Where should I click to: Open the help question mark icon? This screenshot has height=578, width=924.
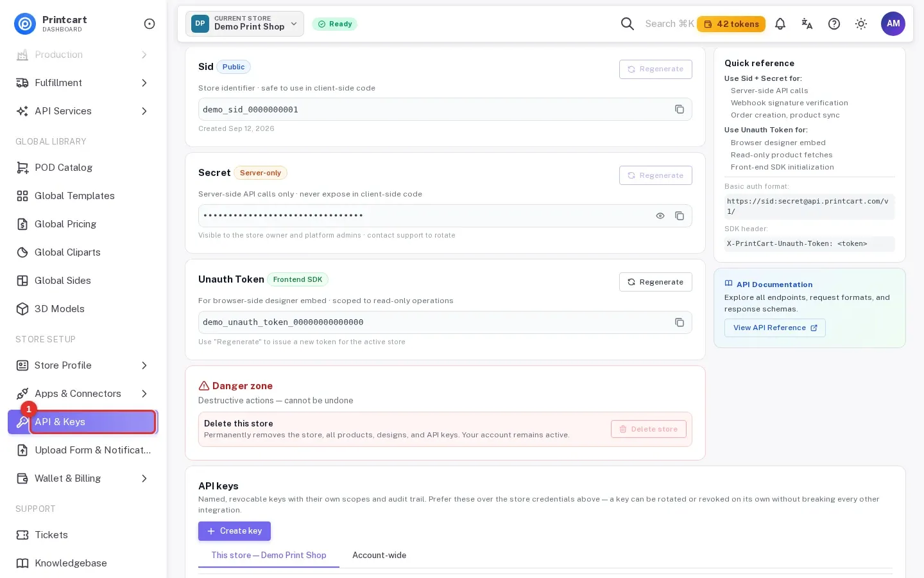pos(834,24)
